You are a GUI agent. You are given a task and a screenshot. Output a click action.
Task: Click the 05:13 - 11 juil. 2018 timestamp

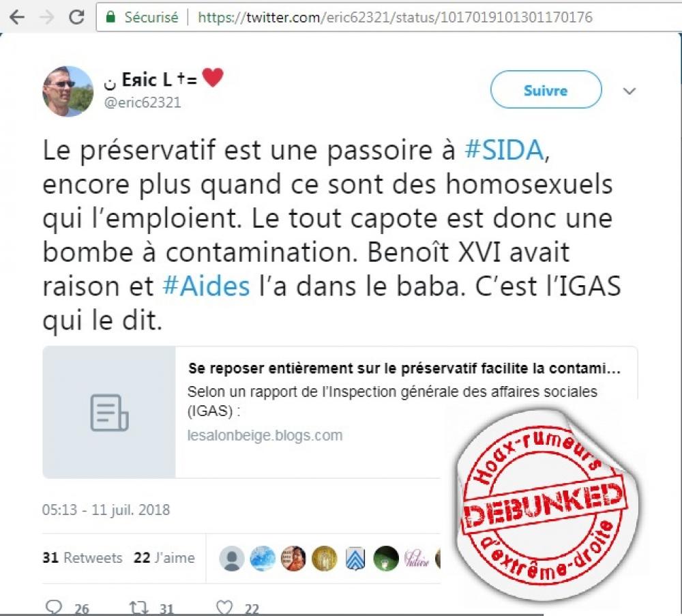[106, 510]
